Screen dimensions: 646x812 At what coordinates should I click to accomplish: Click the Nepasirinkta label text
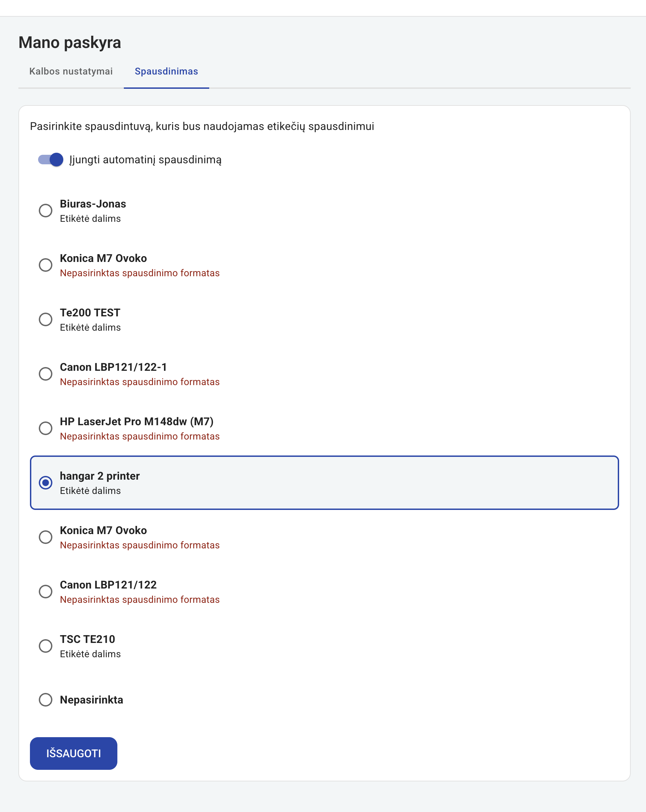click(x=92, y=700)
